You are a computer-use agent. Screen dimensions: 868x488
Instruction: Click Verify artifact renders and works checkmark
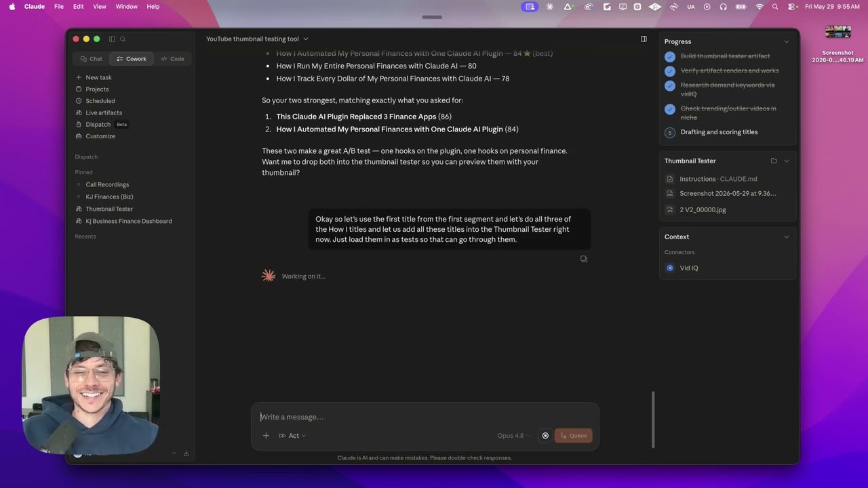[670, 71]
